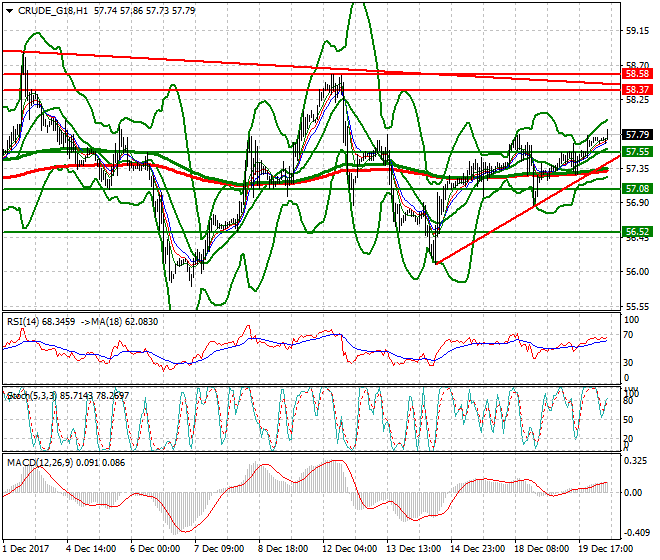
Task: Click the 4 Dec 14:00 time axis label
Action: 90,549
